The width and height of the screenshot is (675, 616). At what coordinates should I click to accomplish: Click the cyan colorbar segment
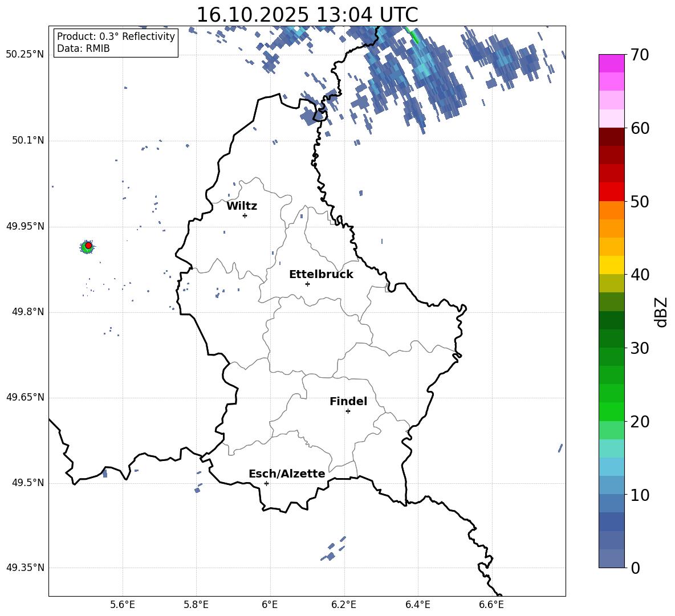pos(611,448)
